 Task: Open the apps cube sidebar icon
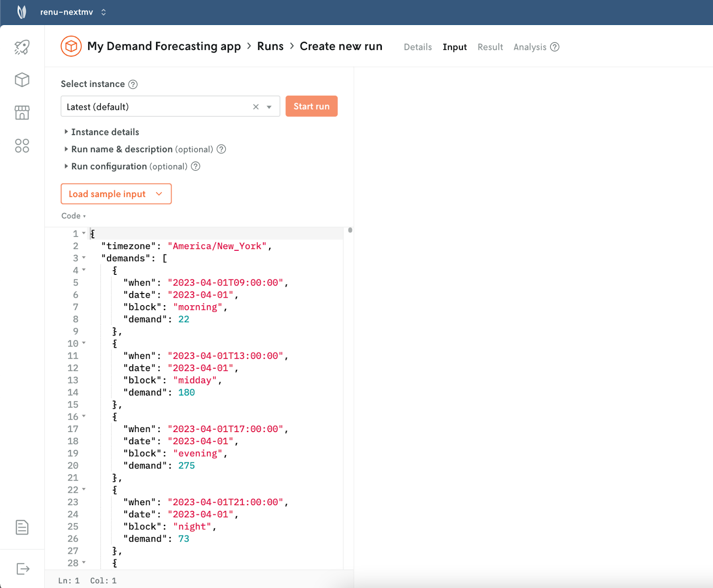[x=22, y=80]
